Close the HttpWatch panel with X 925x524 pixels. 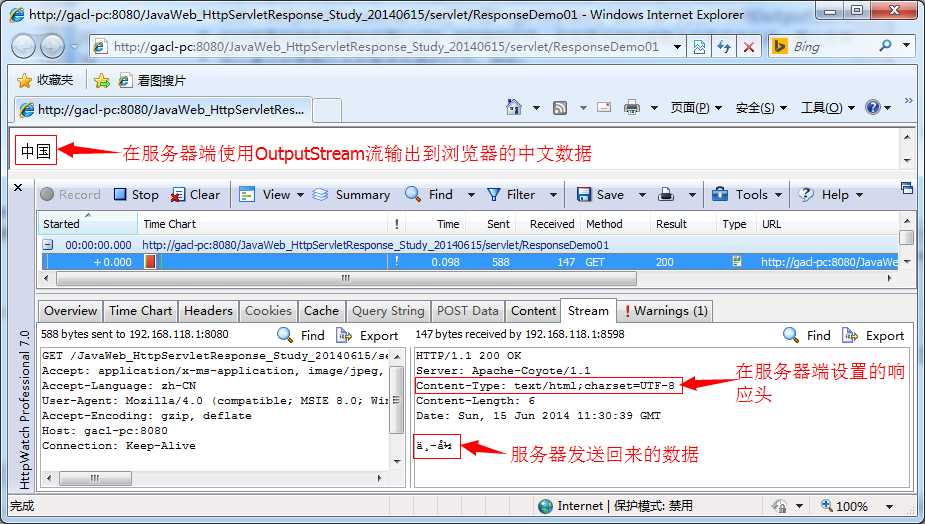18,188
